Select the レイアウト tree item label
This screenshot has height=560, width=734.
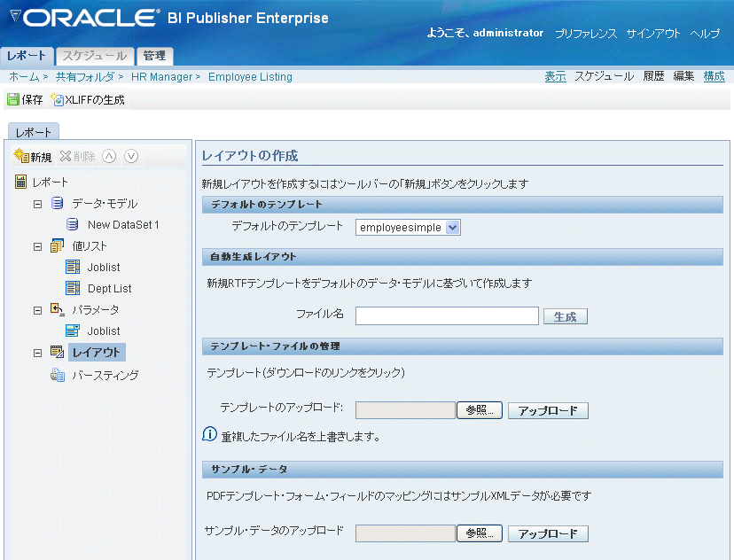point(97,353)
